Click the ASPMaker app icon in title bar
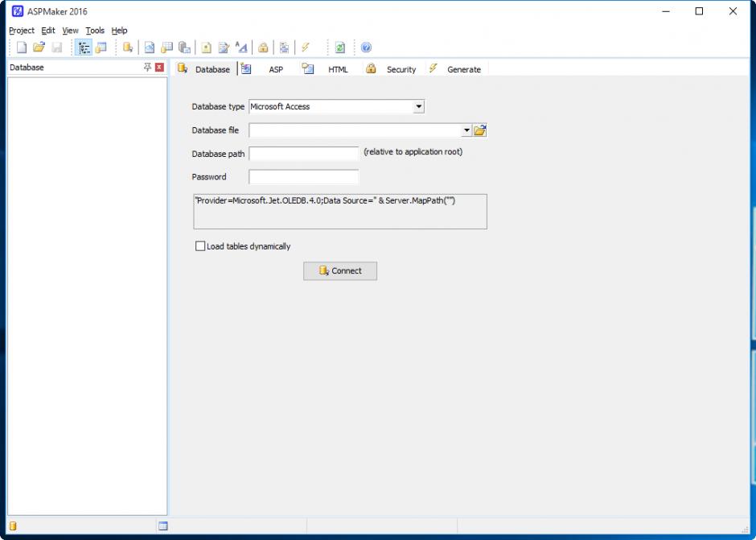The height and width of the screenshot is (540, 756). click(18, 11)
